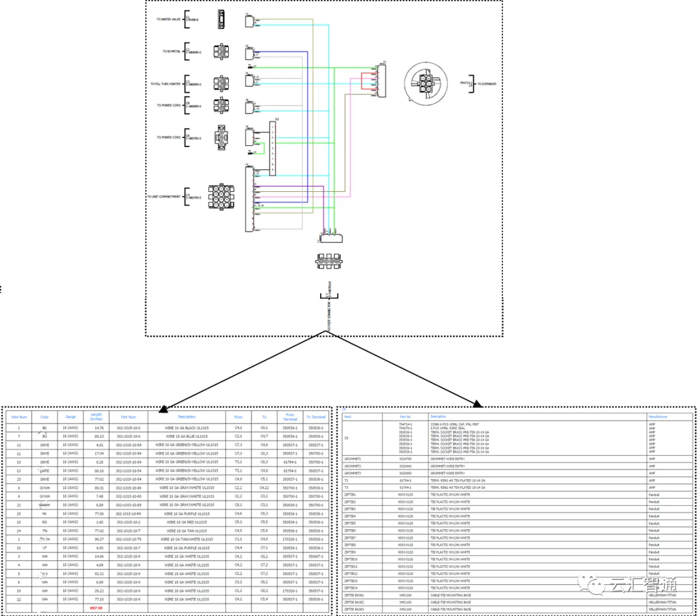Click the red total length 887.98
700x616 pixels.
point(97,608)
